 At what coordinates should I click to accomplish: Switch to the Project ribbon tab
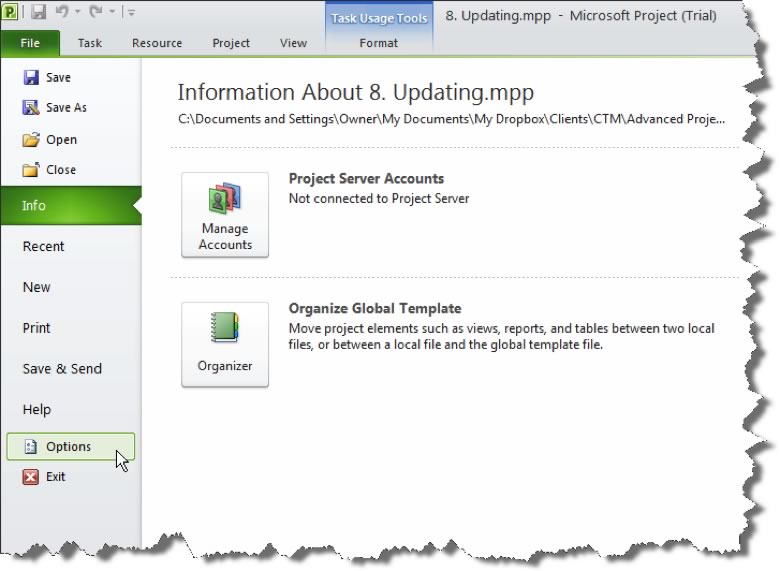coord(231,43)
